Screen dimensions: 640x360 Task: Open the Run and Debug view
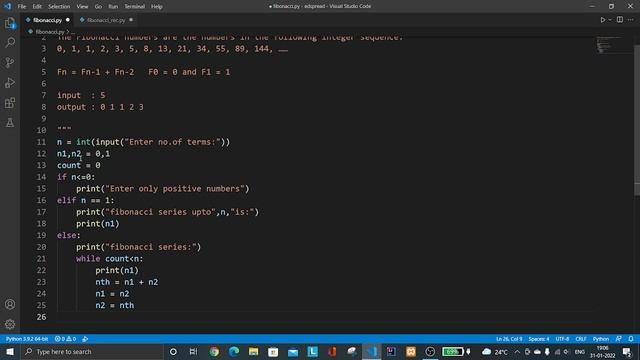coord(10,82)
